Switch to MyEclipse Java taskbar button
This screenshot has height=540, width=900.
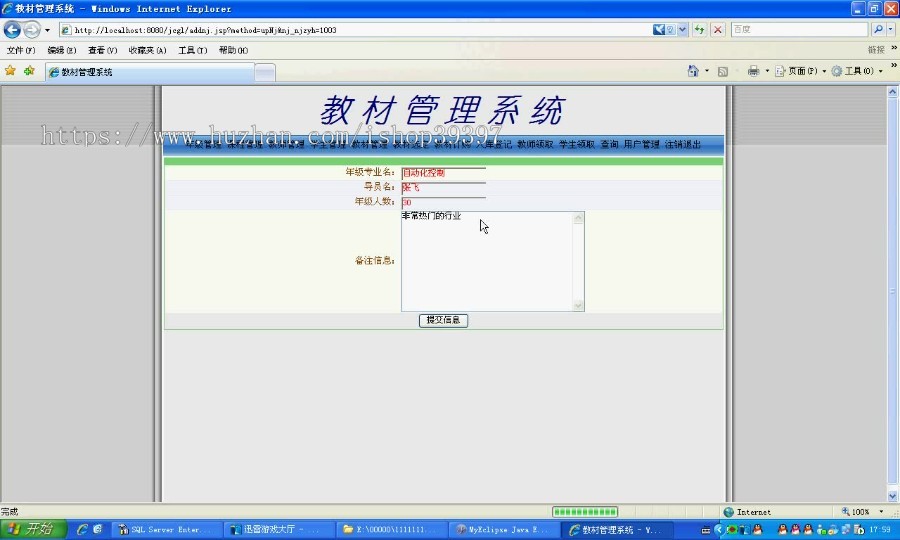[x=503, y=530]
